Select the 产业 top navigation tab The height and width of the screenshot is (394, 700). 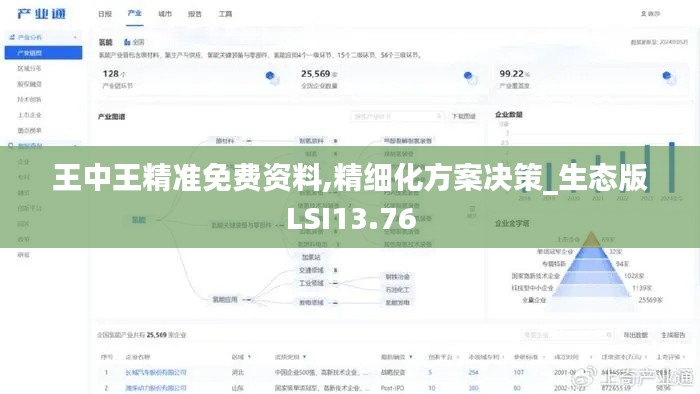click(x=134, y=13)
